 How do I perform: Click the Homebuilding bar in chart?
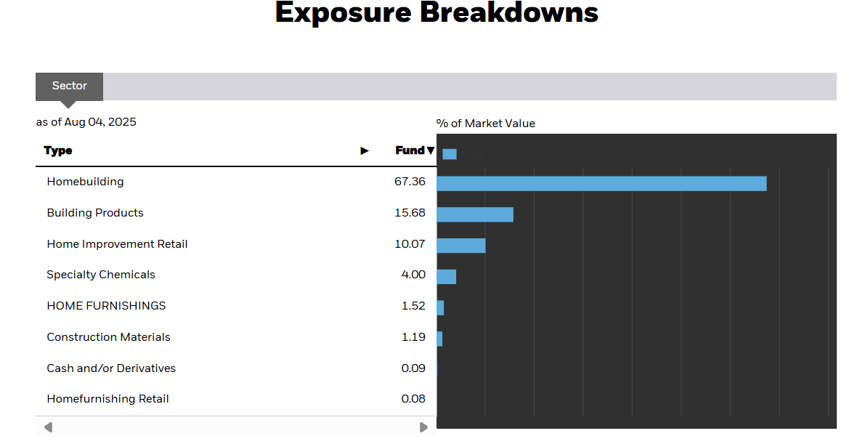point(601,183)
